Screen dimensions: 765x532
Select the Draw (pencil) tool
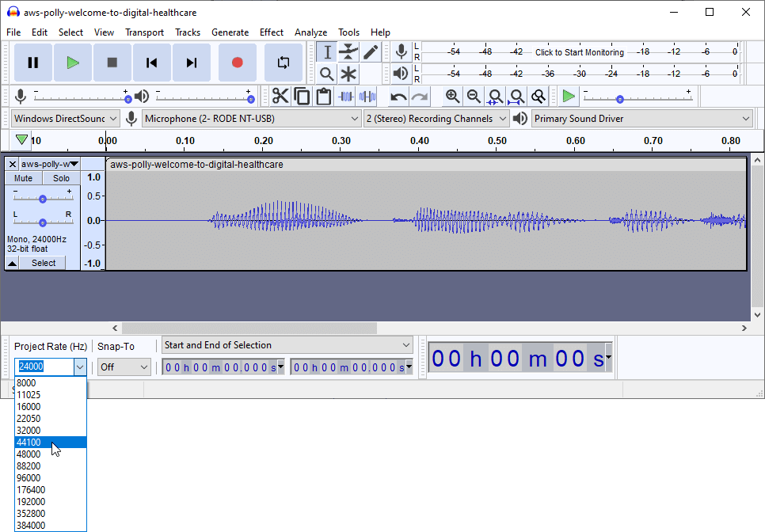click(371, 52)
